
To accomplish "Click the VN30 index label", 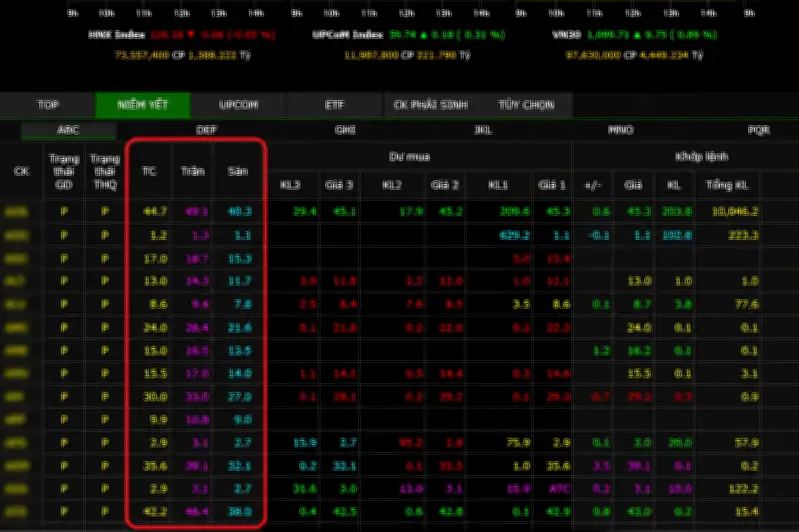I will [x=566, y=35].
